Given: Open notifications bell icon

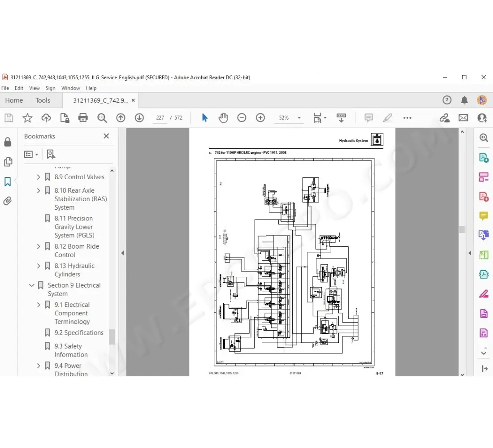Looking at the screenshot, I should point(464,100).
